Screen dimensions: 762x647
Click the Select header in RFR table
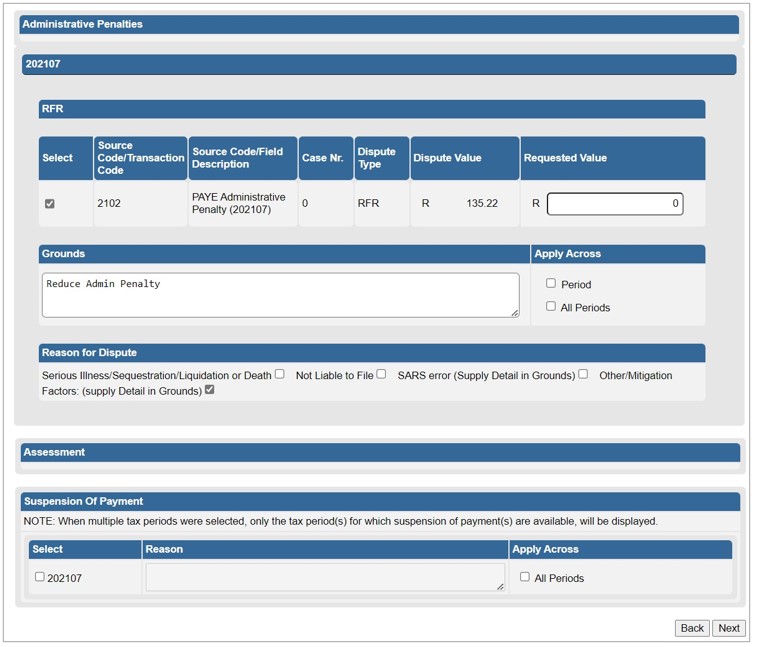point(66,158)
